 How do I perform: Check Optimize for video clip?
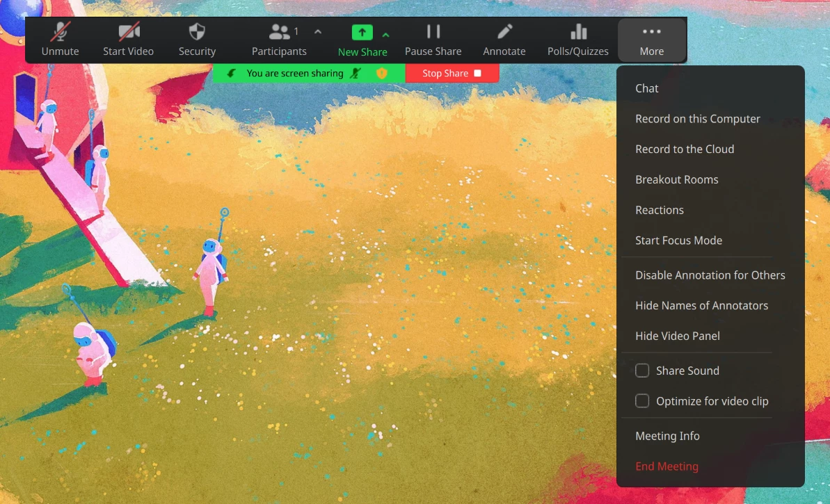[642, 401]
